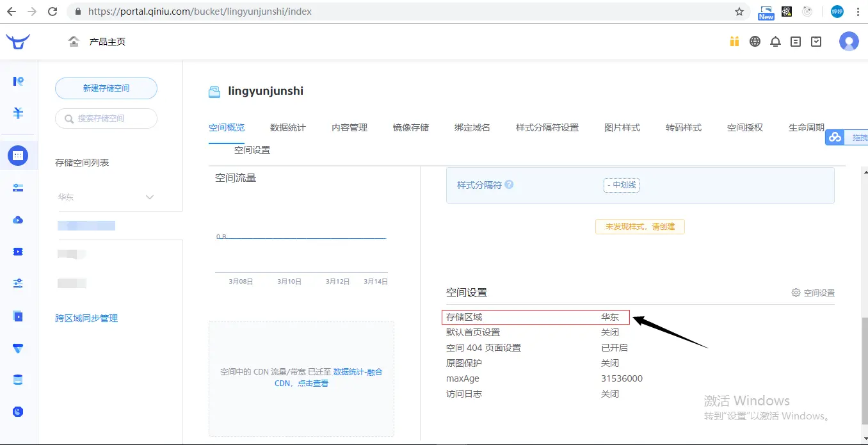Image resolution: width=868 pixels, height=445 pixels.
Task: Open the React devtools extension icon
Action: (787, 12)
